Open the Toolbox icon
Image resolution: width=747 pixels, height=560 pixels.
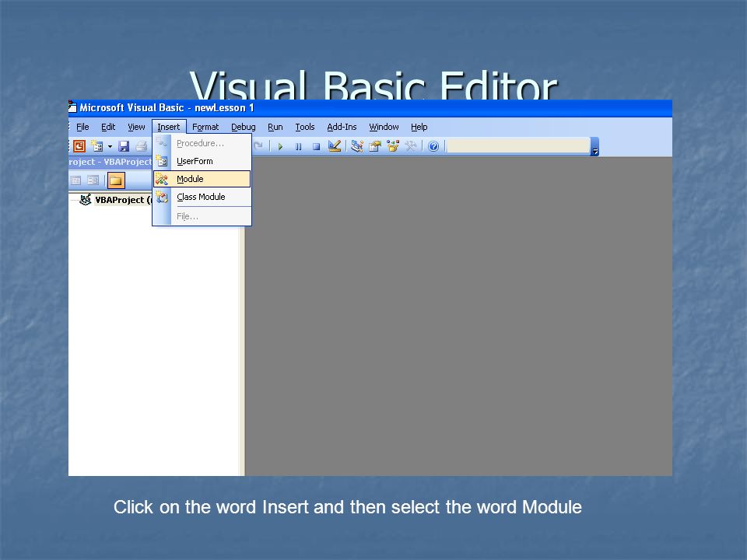(x=411, y=146)
